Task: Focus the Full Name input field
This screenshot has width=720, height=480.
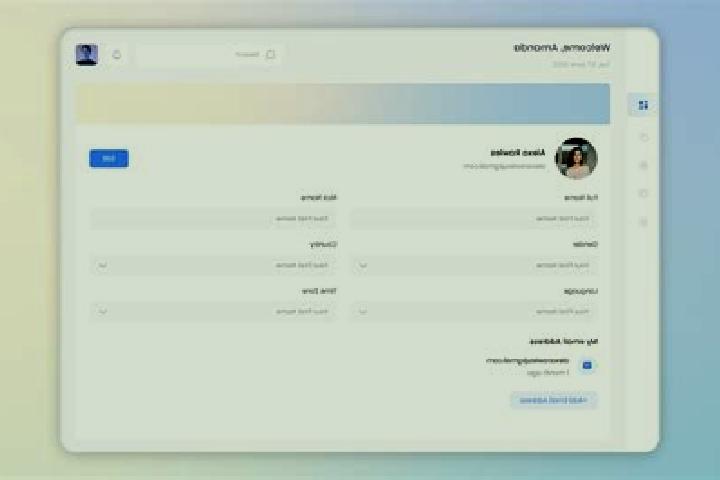Action: pos(474,219)
